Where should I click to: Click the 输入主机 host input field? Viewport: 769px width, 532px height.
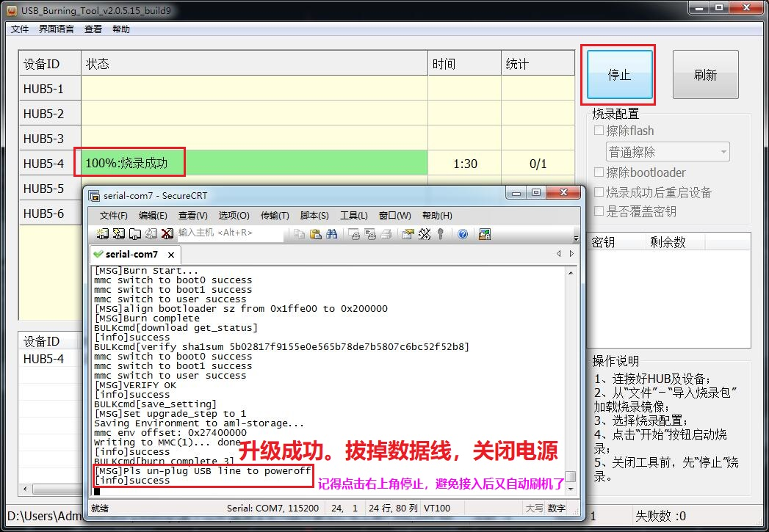click(229, 233)
